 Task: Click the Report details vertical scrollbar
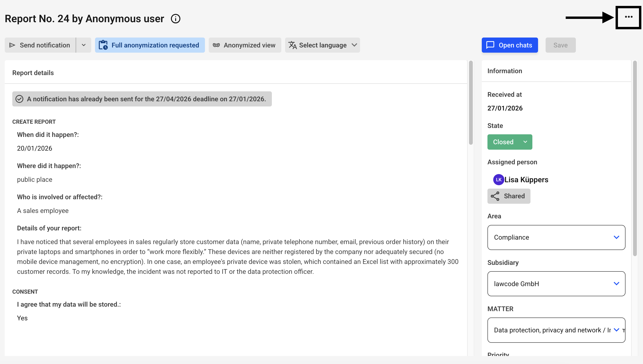click(x=471, y=102)
